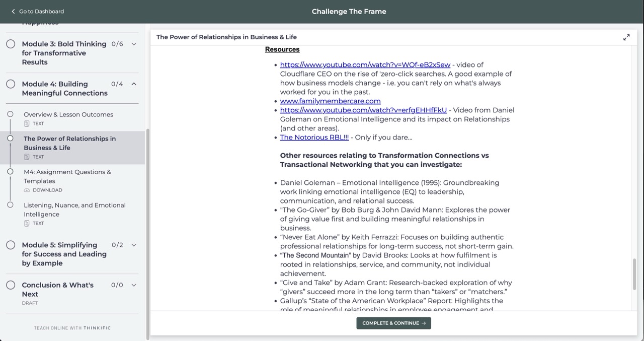Click the 0/2 progress count for Module 5

point(117,245)
